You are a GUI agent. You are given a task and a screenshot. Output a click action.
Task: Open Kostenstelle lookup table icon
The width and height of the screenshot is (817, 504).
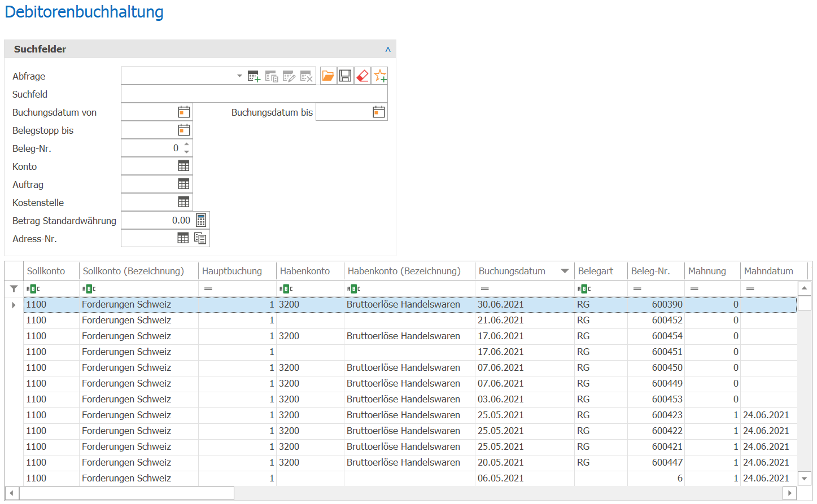point(184,202)
